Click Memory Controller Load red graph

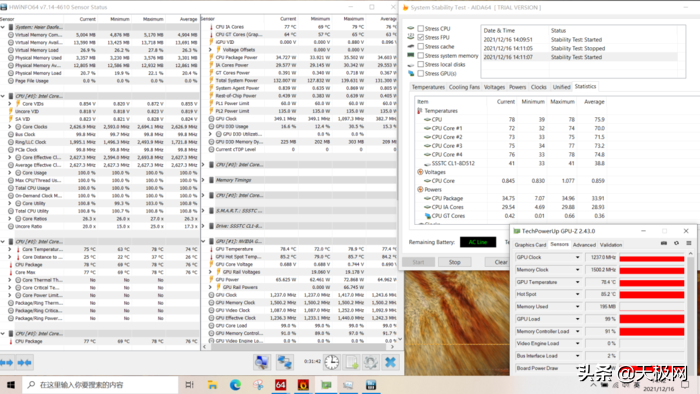point(652,332)
